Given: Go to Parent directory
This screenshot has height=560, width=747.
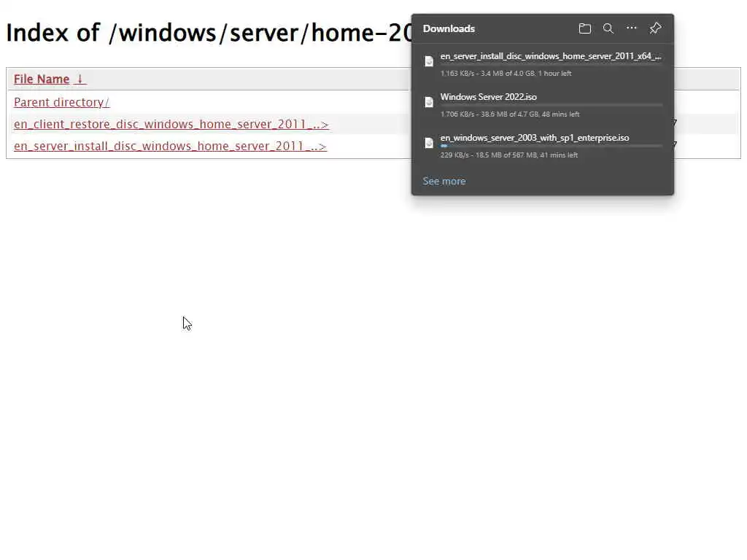Looking at the screenshot, I should (61, 102).
